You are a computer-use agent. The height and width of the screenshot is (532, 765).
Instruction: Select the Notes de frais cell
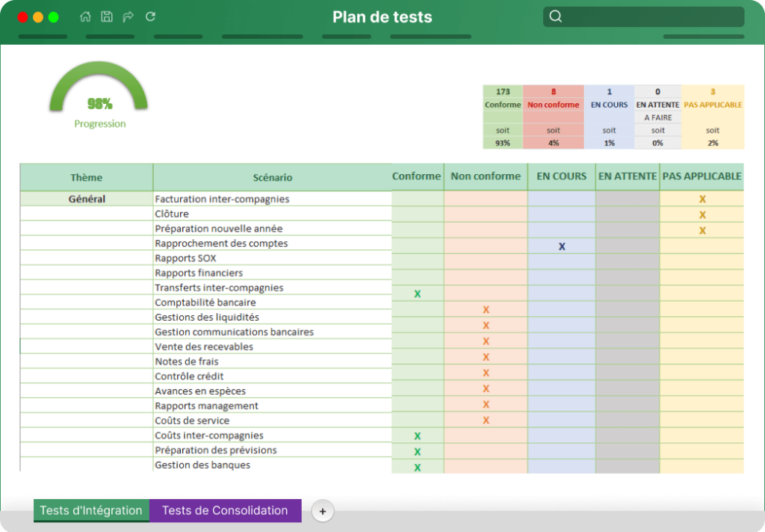pos(272,361)
